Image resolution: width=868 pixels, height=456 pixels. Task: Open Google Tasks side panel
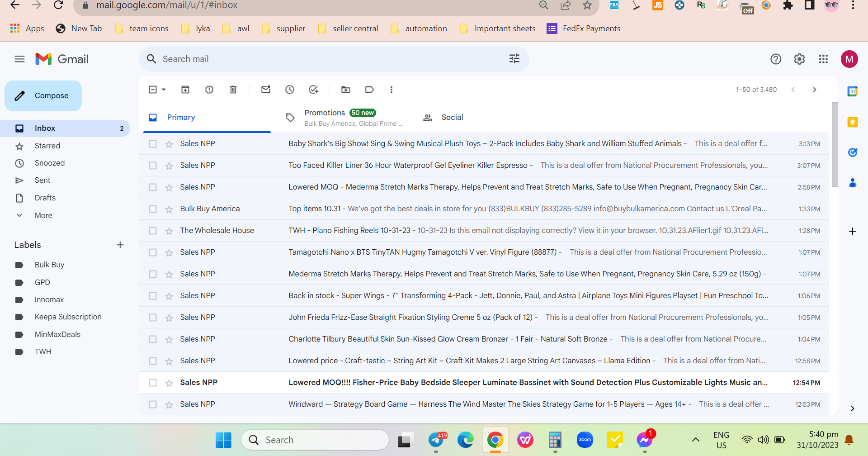(853, 152)
